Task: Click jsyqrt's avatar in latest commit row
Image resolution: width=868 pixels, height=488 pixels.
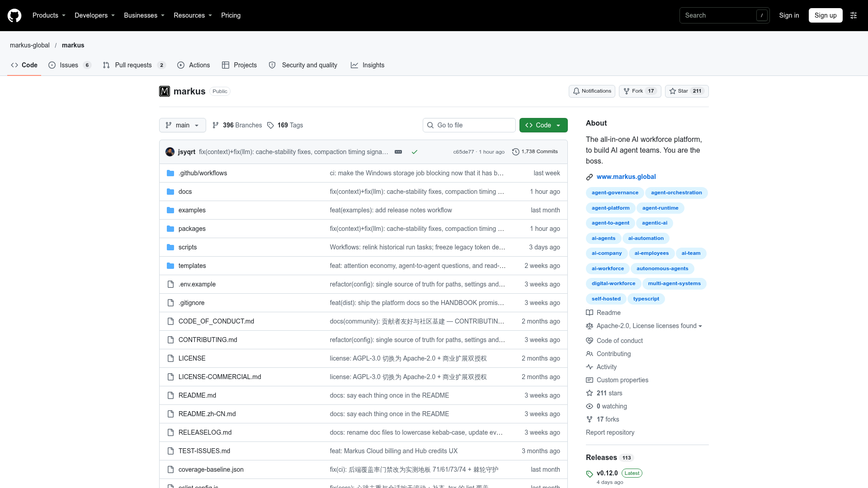Action: [170, 152]
